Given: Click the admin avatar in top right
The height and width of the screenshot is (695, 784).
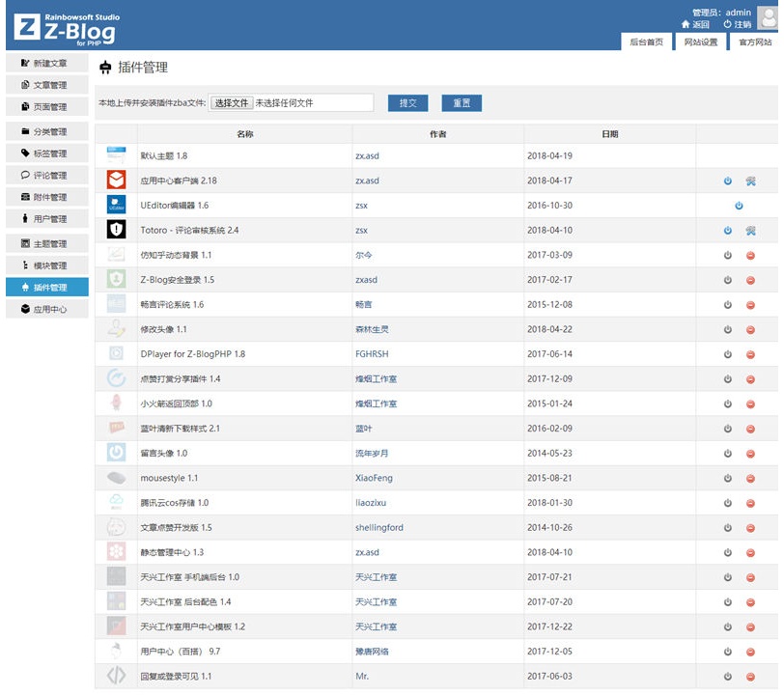Looking at the screenshot, I should tap(768, 16).
